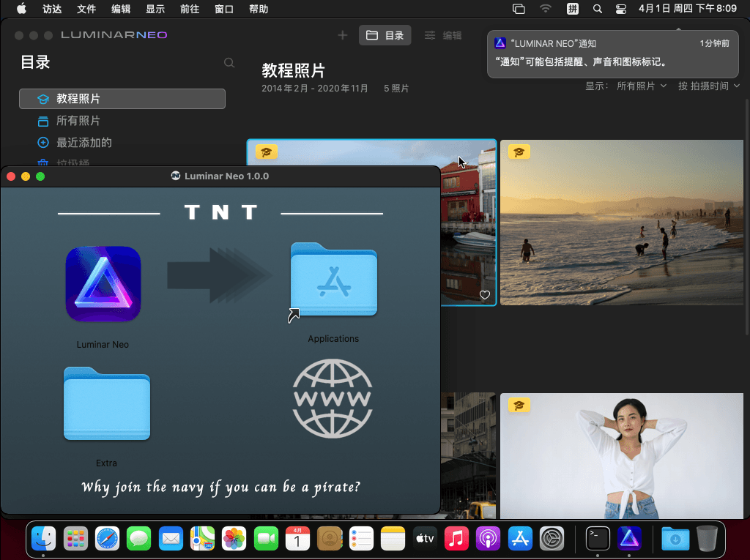Select the harbor buildings photo thumbnail
This screenshot has height=560, width=750.
(468, 223)
